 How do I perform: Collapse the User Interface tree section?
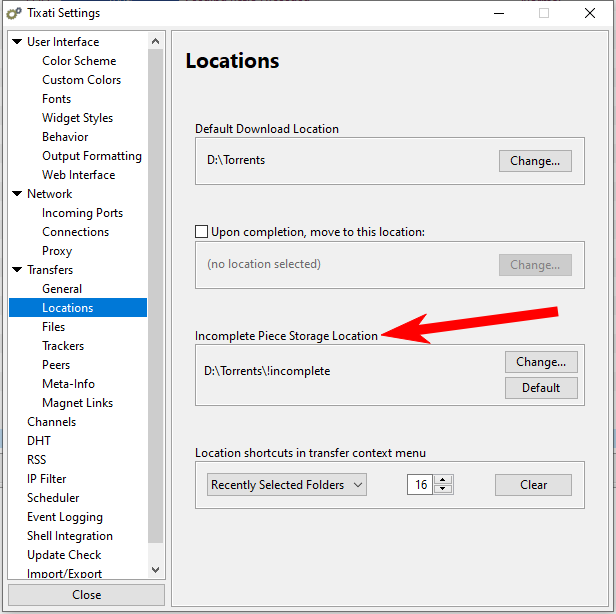17,41
